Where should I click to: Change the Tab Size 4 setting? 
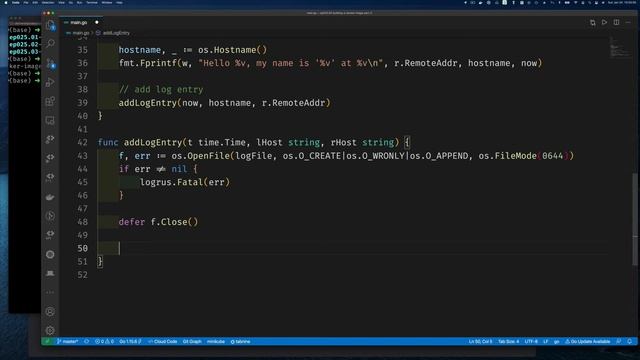tap(509, 342)
